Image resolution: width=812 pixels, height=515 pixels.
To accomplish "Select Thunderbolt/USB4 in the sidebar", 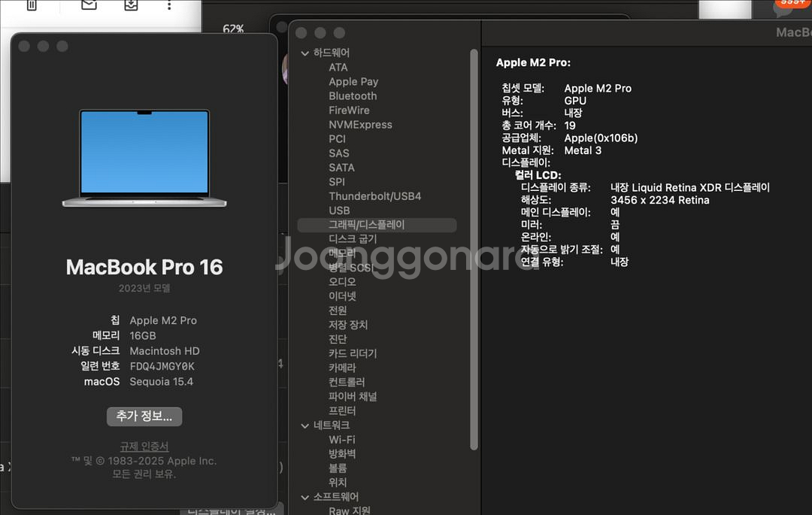I will [375, 196].
